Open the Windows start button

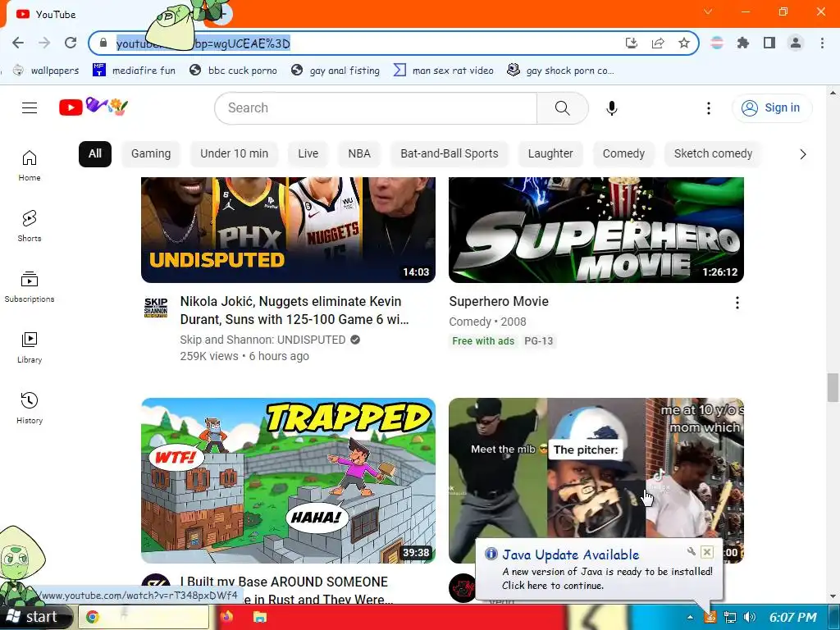tap(35, 617)
